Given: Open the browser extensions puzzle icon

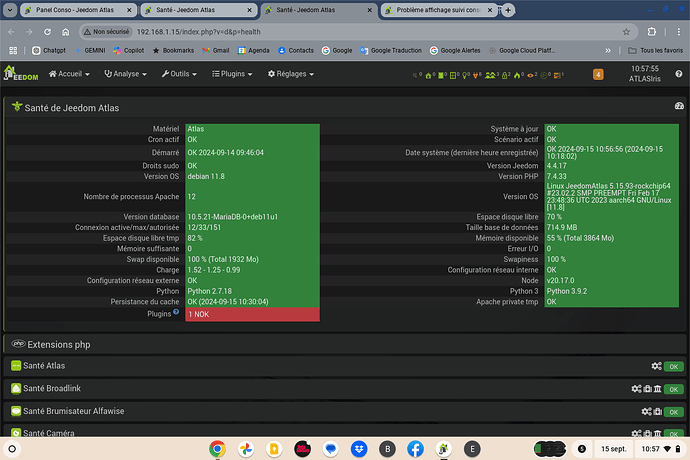Looking at the screenshot, I should click(652, 32).
